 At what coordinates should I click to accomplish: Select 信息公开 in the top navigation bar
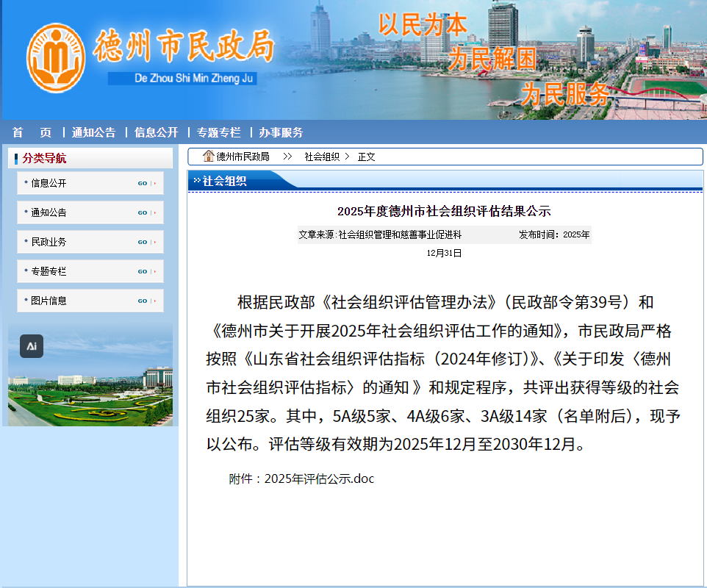156,132
